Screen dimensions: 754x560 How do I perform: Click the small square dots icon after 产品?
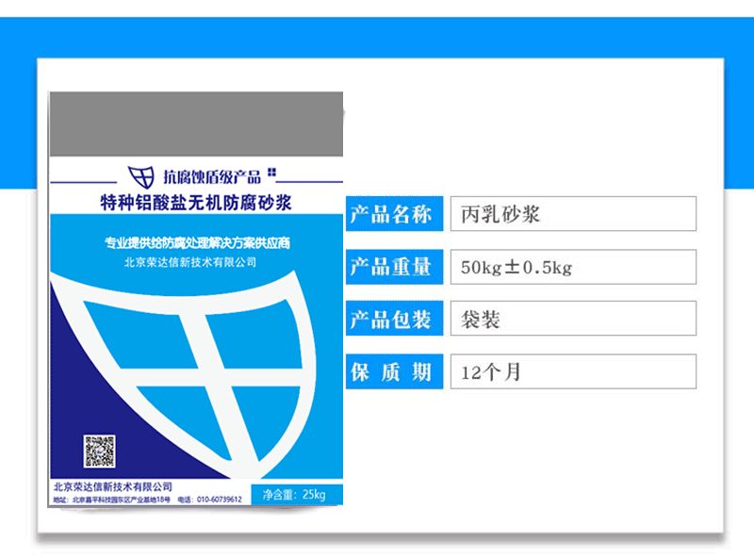click(271, 172)
